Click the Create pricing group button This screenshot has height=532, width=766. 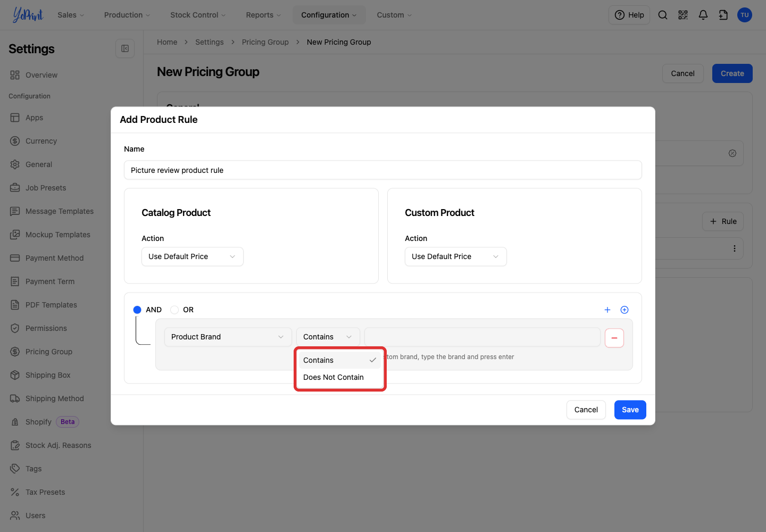732,73
